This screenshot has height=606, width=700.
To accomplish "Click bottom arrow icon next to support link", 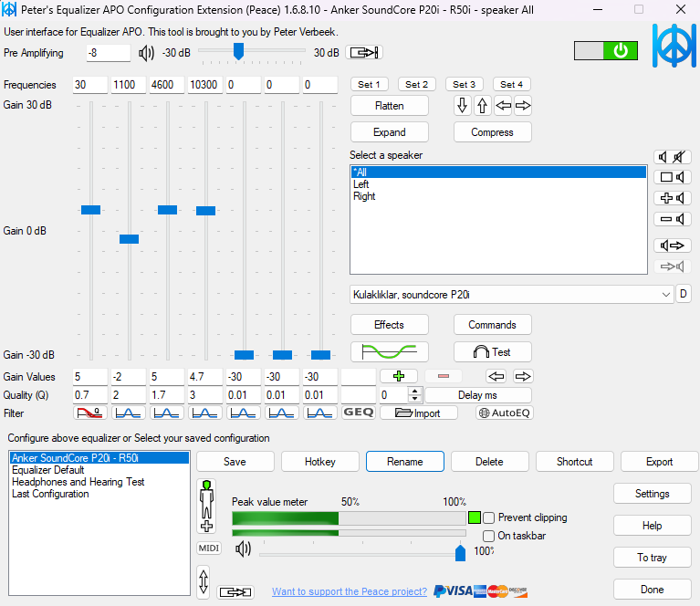I will tap(235, 592).
